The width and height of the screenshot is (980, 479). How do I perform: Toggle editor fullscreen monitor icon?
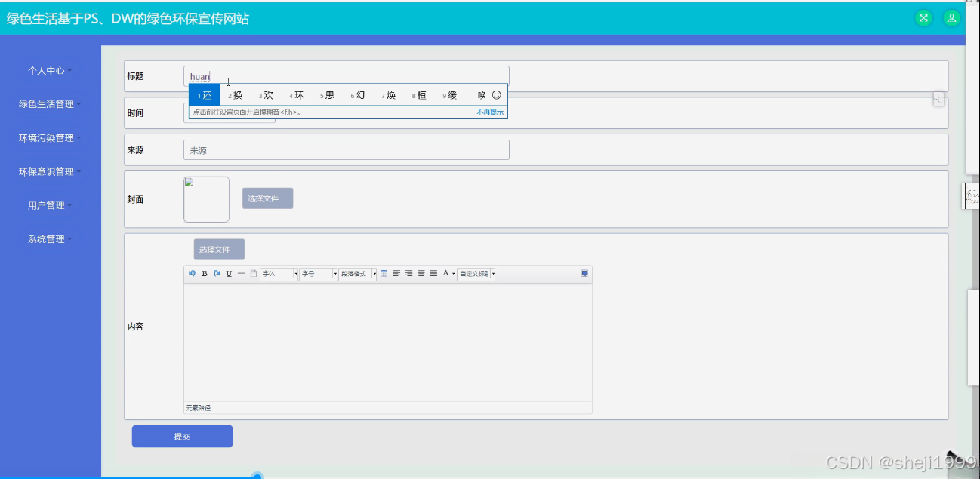(x=584, y=273)
